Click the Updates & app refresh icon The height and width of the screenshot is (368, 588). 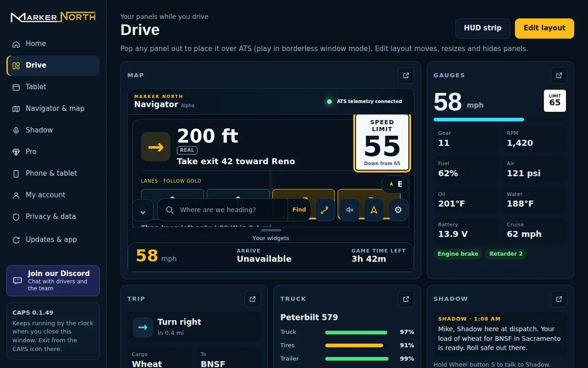point(16,240)
